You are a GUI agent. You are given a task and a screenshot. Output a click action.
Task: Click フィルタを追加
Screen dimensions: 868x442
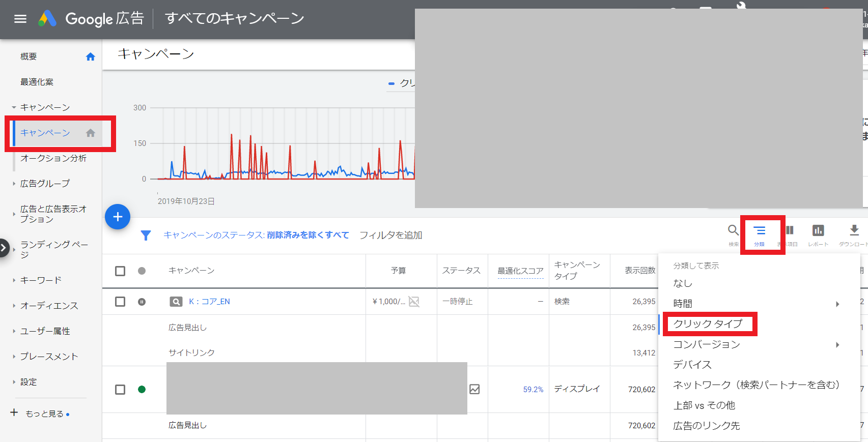click(x=391, y=235)
